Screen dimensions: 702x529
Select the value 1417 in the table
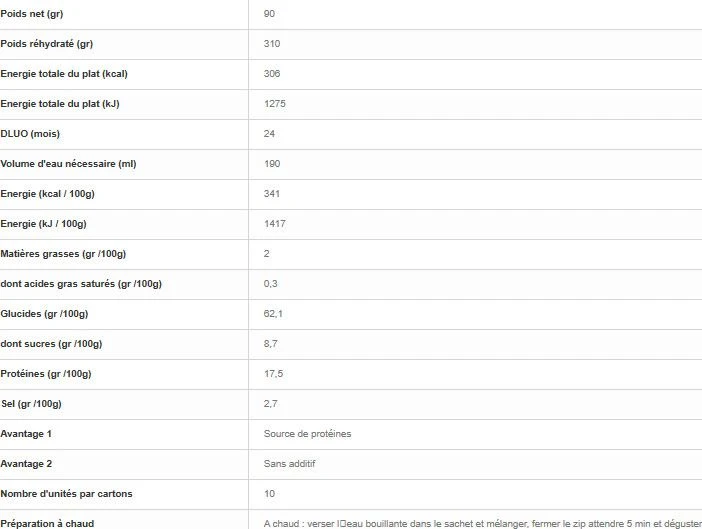click(x=274, y=224)
